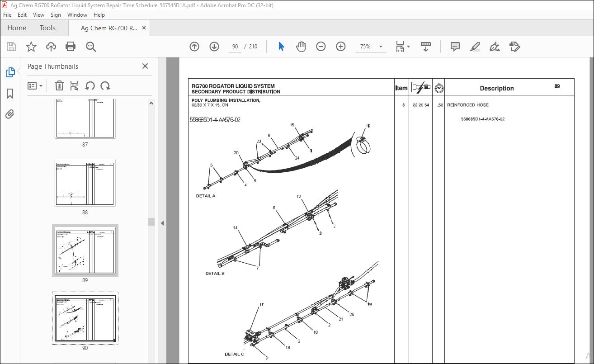The image size is (594, 364).
Task: Open the Attachments paperclip panel
Action: [10, 114]
